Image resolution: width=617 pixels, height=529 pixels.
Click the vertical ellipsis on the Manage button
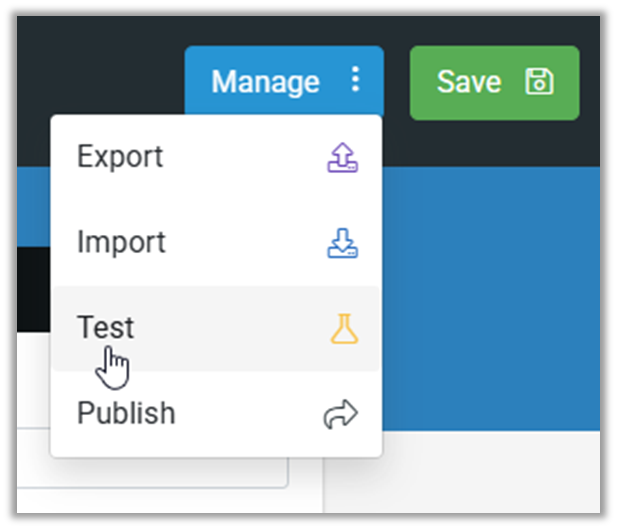[x=356, y=81]
